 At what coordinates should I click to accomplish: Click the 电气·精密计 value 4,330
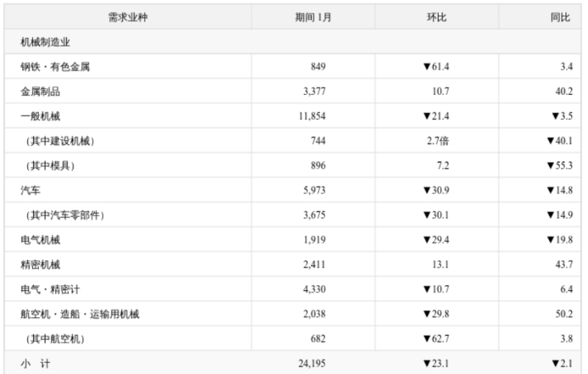315,290
